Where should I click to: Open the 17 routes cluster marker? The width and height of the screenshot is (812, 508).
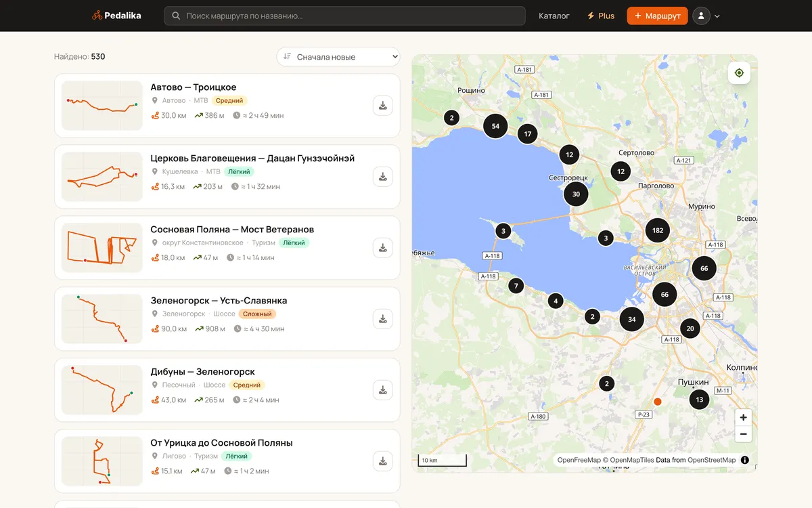click(x=528, y=134)
